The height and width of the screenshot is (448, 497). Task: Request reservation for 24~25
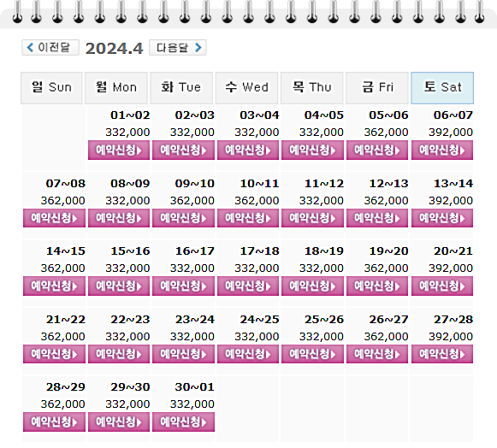[x=248, y=354]
